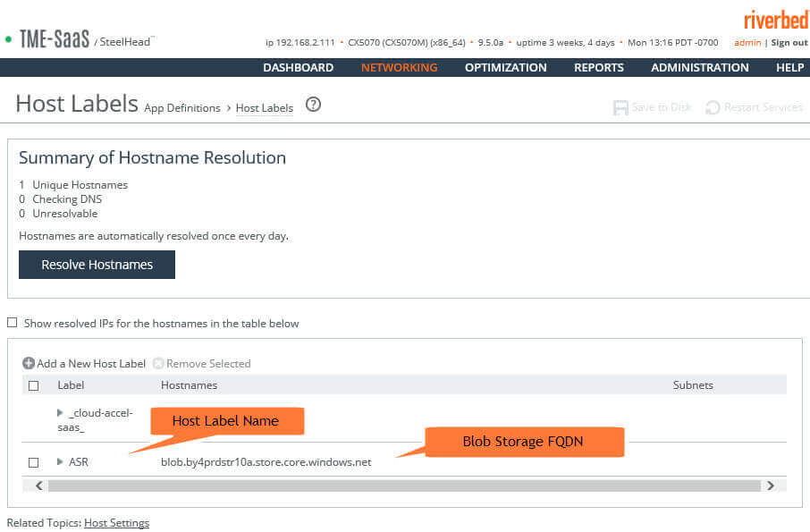Click the ip 192.168.2.111 status text
The image size is (810, 532).
(300, 42)
